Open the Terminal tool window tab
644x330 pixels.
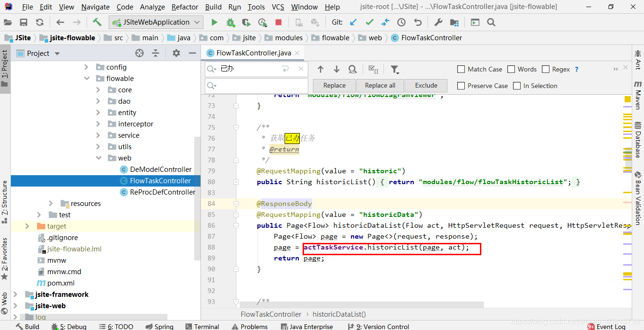202,326
